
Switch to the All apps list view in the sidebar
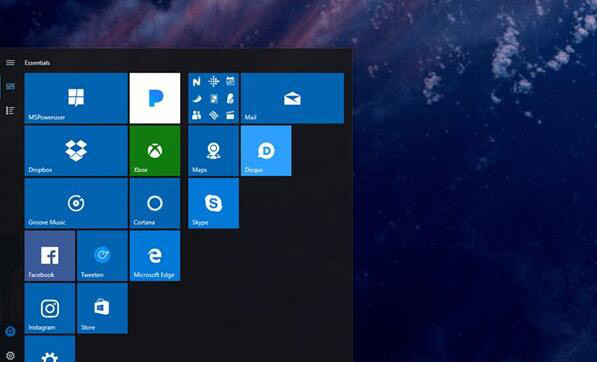pos(10,110)
